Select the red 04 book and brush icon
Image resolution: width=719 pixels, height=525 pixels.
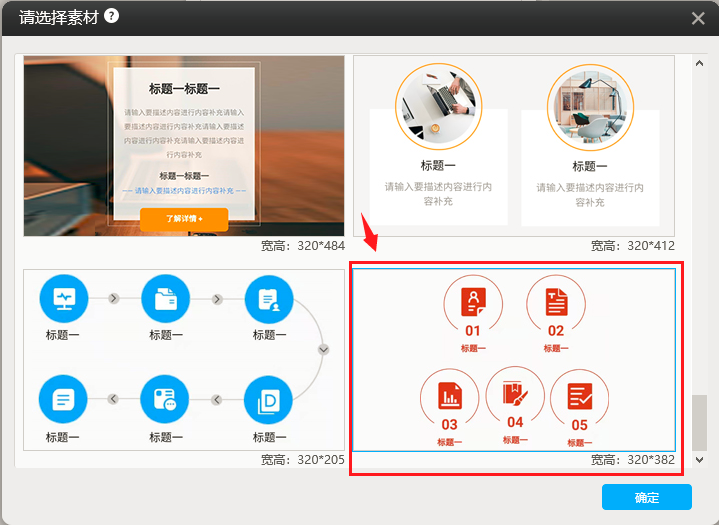pos(515,392)
